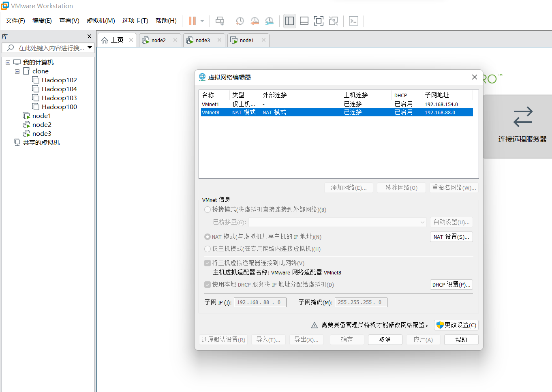Select 我的计算机 in the library tree
This screenshot has width=552, height=392.
click(x=38, y=62)
